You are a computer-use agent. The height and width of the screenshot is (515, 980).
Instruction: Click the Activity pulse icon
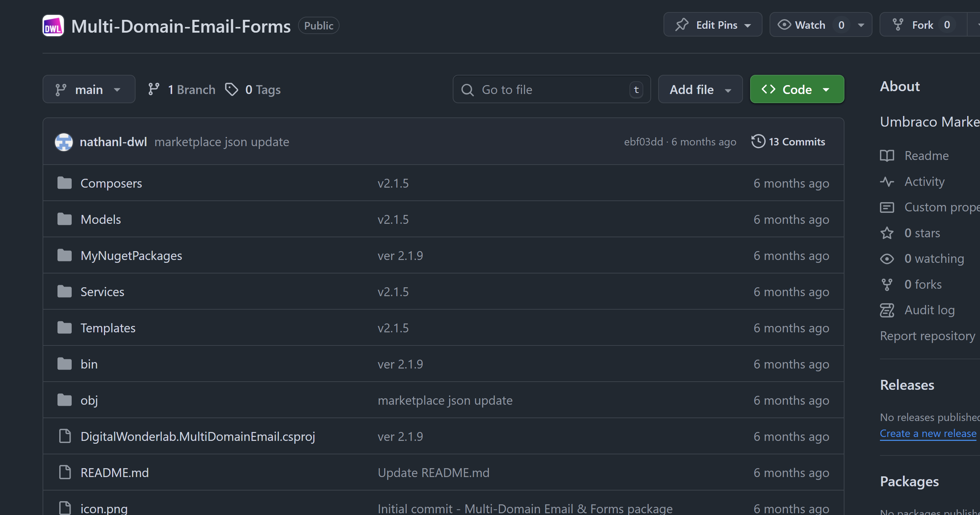[x=887, y=182]
